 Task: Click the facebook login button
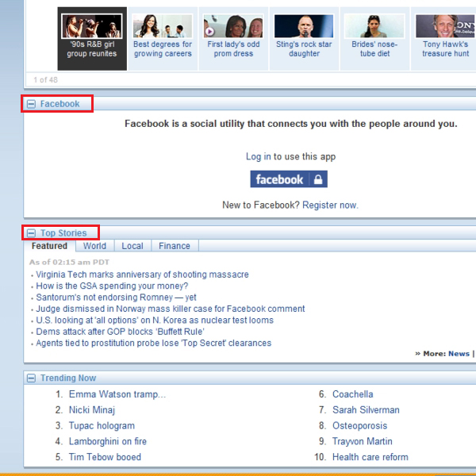[x=289, y=179]
